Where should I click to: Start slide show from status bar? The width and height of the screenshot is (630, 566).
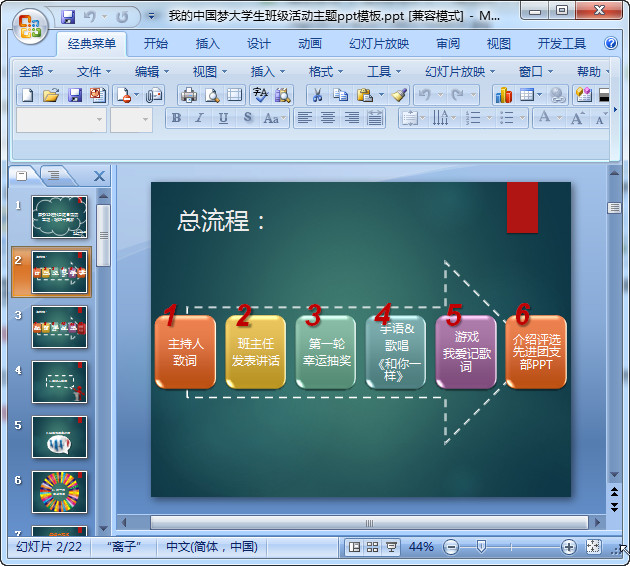coord(391,547)
